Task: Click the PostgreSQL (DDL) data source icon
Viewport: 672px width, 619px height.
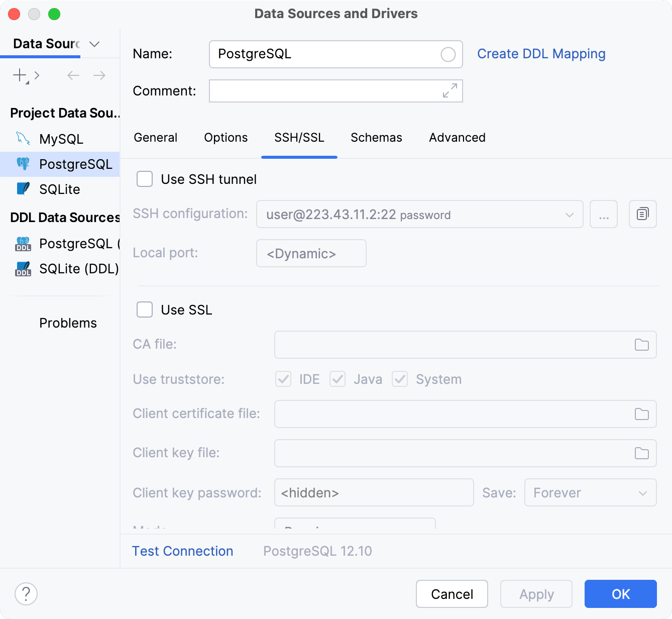Action: pos(23,244)
